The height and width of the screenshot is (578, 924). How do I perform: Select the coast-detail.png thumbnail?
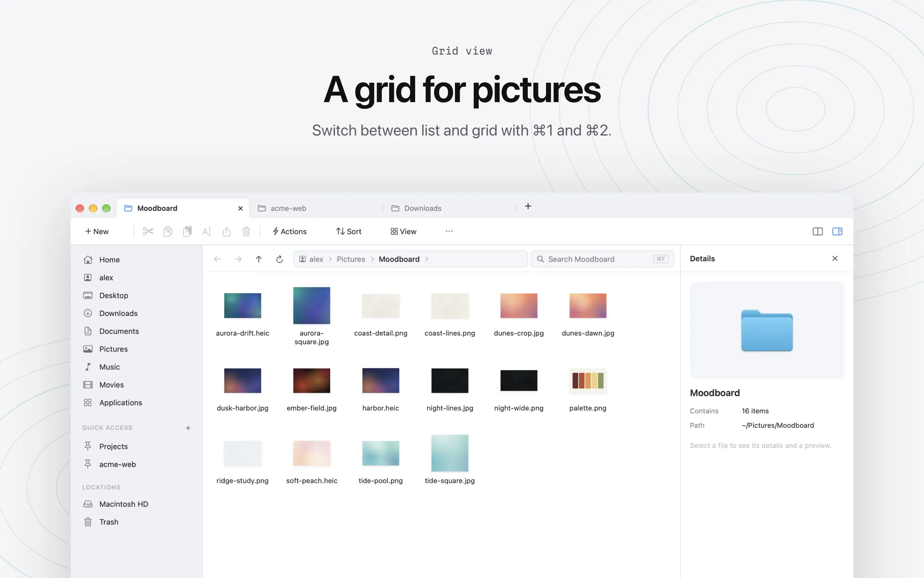point(381,306)
